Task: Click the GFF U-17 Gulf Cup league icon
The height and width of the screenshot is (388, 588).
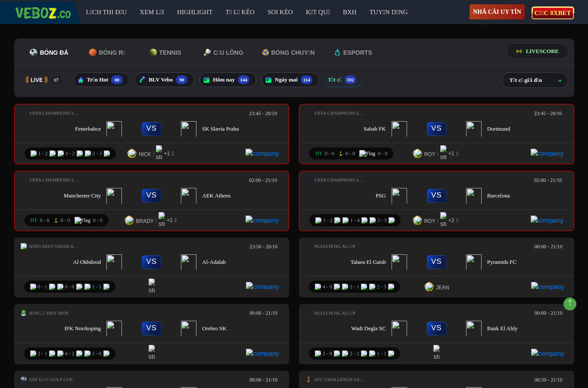Action: tap(24, 379)
